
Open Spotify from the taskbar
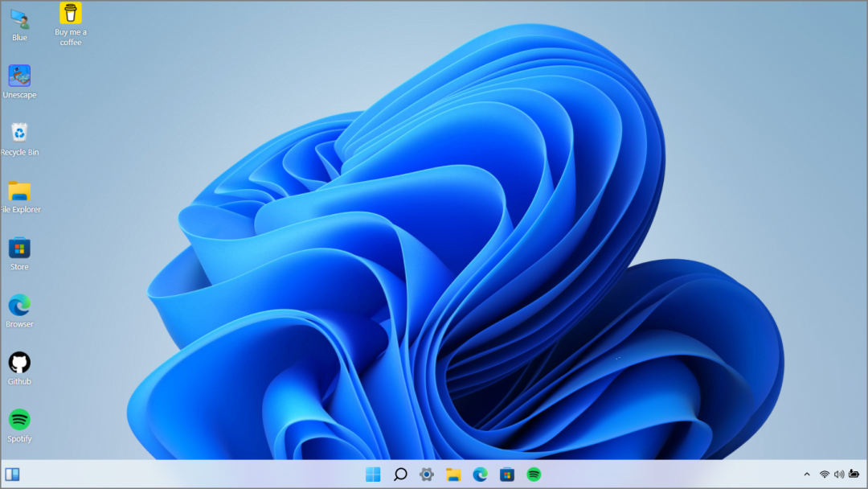coord(534,475)
